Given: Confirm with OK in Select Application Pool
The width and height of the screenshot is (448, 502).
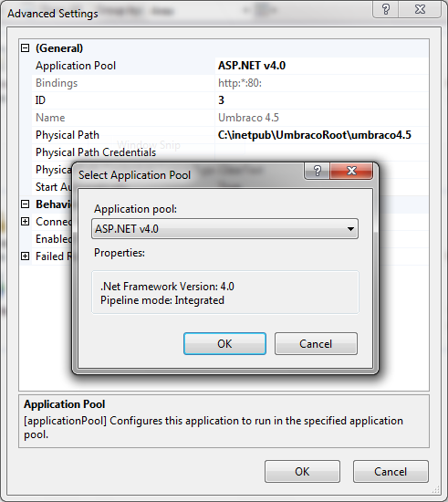Looking at the screenshot, I should [224, 344].
